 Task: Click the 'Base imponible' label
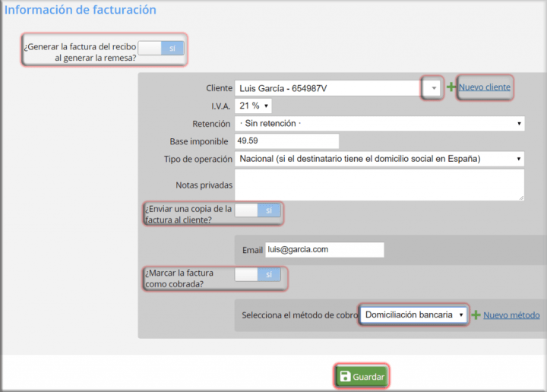tap(199, 141)
